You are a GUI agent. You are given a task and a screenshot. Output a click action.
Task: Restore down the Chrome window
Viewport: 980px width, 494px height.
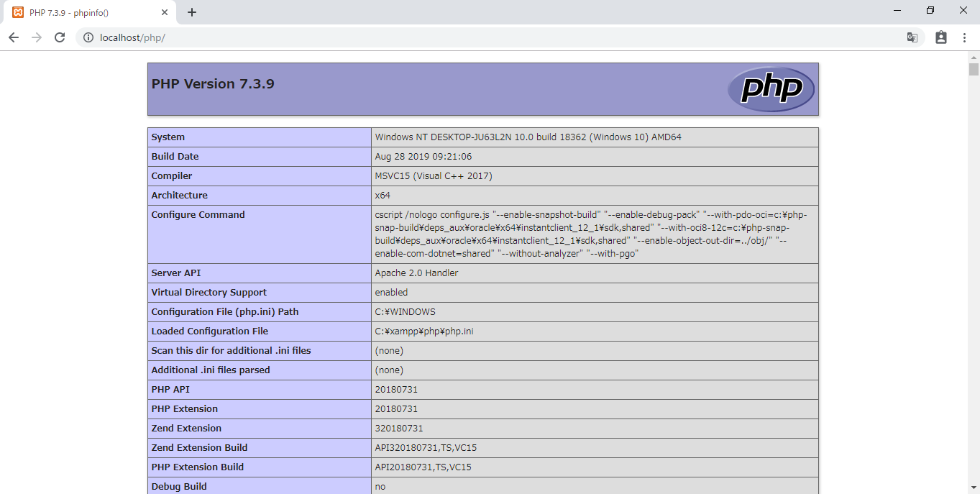[930, 10]
